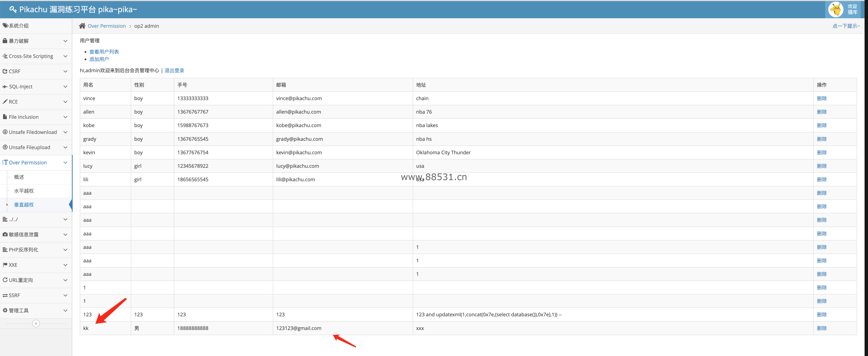The width and height of the screenshot is (868, 356).
Task: Expand the SQL-Inject chevron
Action: pyautogui.click(x=65, y=87)
